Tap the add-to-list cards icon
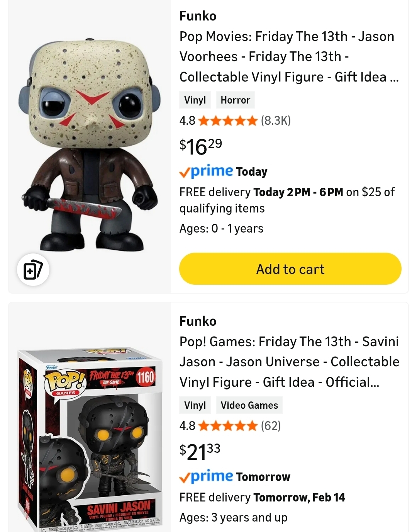Screen dimensions: 417x532 pos(33,269)
